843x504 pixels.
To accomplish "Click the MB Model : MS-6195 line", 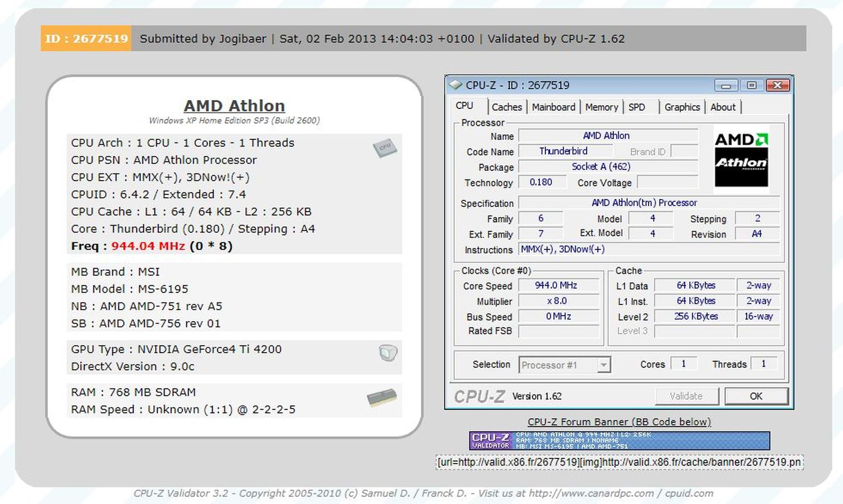I will click(x=130, y=289).
